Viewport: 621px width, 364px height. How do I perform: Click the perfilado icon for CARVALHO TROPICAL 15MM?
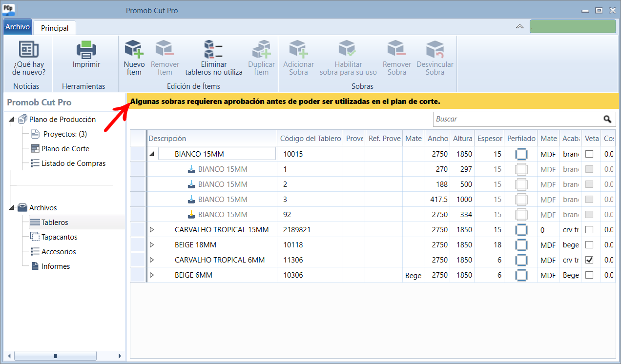click(x=521, y=230)
